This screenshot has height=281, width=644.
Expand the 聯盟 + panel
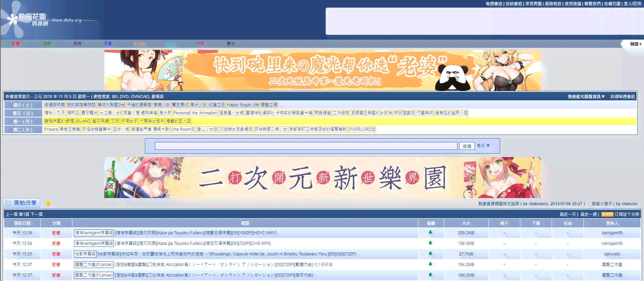(636, 44)
